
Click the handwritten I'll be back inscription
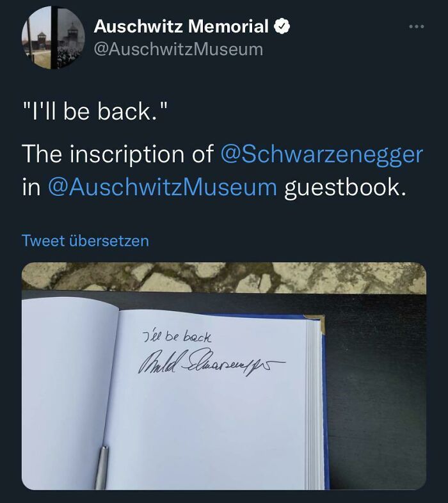(177, 337)
